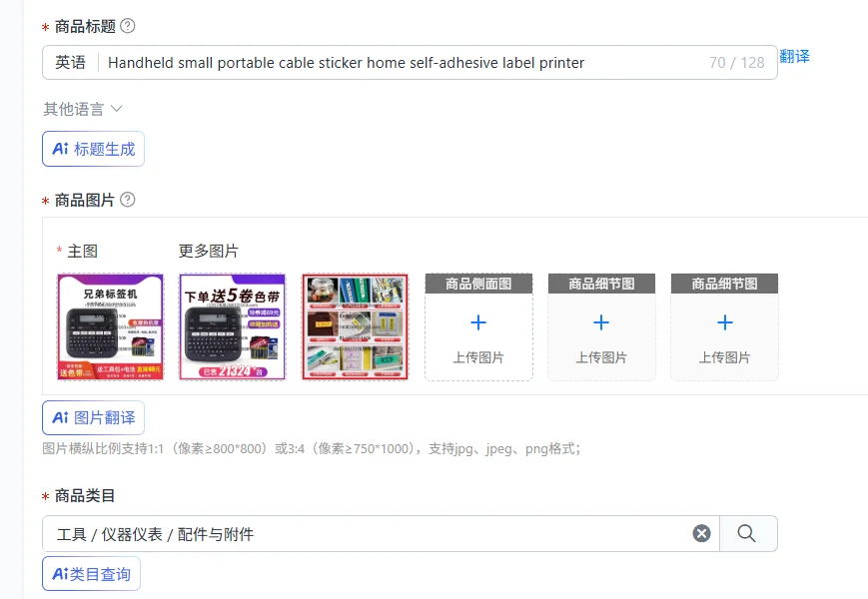
Task: Select the label samples collage thumbnail
Action: click(356, 326)
